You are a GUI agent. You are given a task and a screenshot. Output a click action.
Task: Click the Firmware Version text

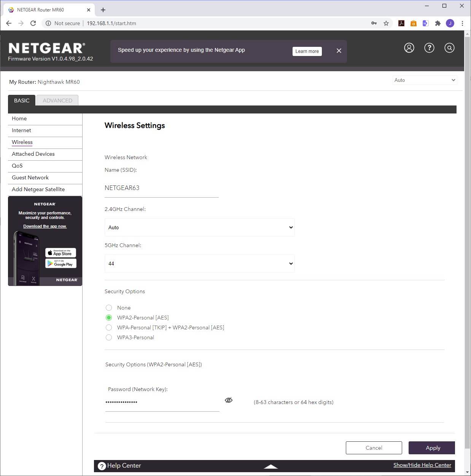click(x=51, y=59)
